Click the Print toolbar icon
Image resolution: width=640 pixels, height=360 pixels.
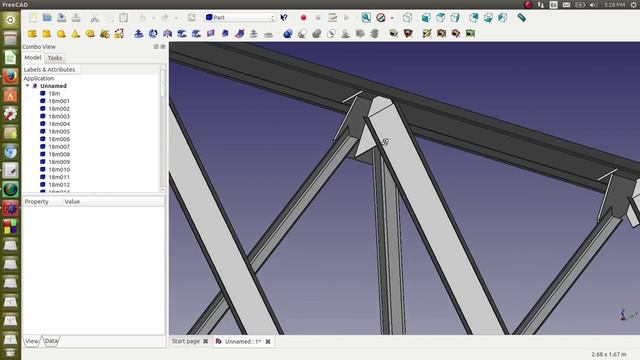click(x=76, y=18)
